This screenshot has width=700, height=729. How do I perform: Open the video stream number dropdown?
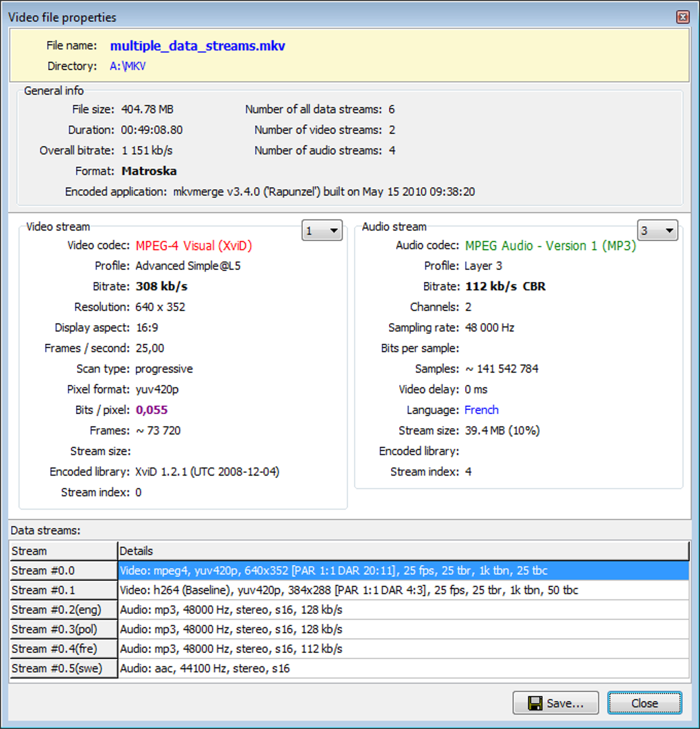coord(322,230)
